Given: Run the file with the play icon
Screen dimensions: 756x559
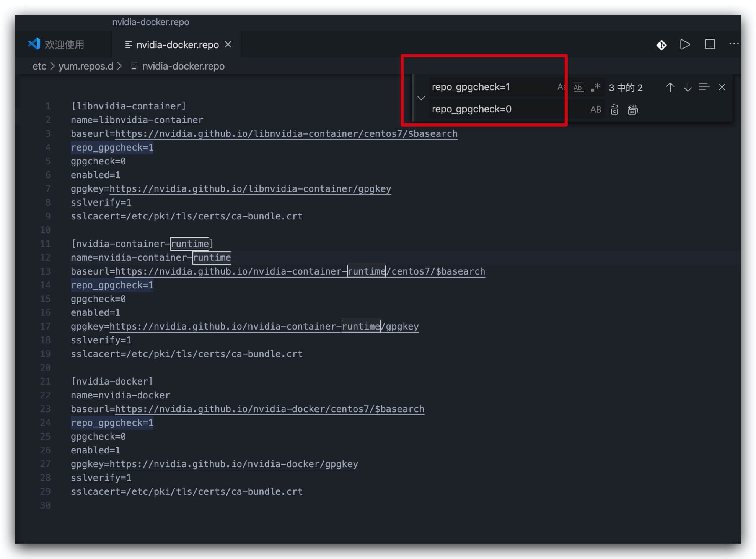Looking at the screenshot, I should click(x=685, y=45).
